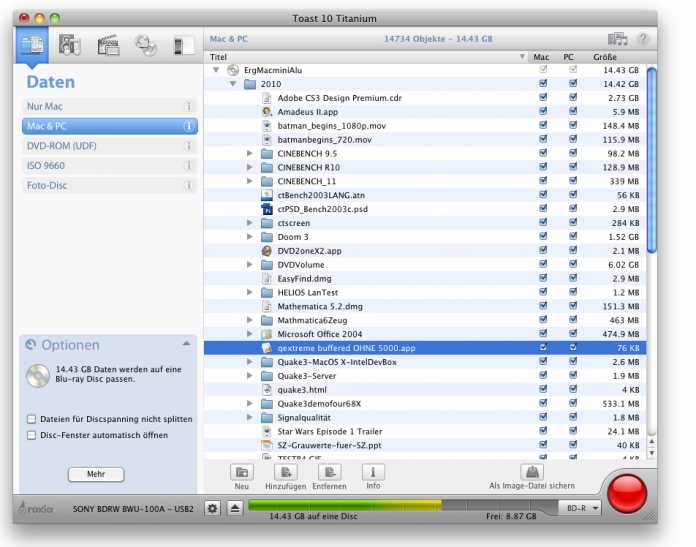This screenshot has width=696, height=547.
Task: Click the Microsoft Office 2004 folder icon
Action: 267,334
